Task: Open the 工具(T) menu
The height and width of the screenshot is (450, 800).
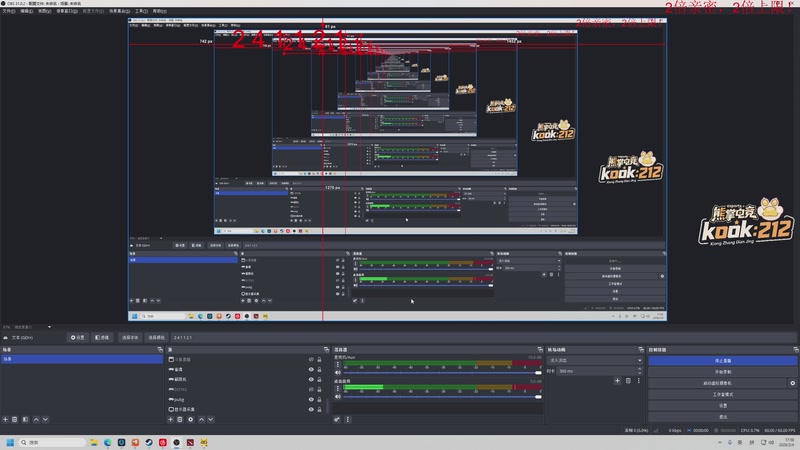Action: [x=141, y=11]
